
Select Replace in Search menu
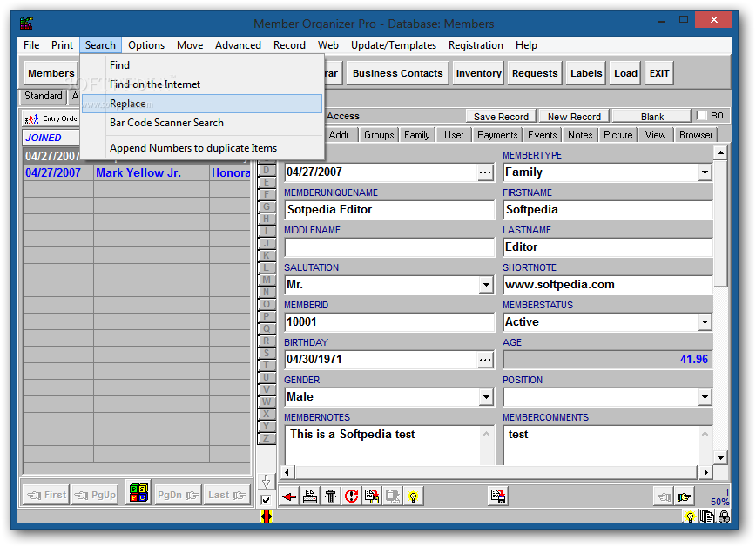[x=202, y=104]
